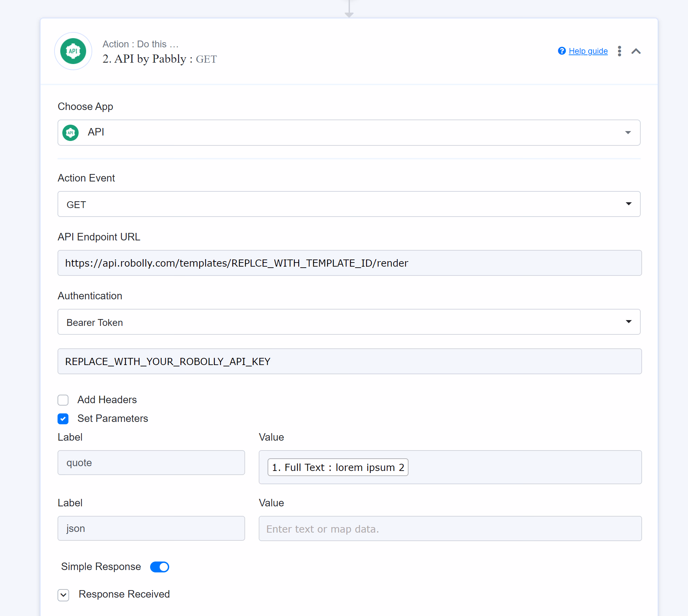
Task: Open the Authentication Bearer Token dropdown
Action: pos(349,322)
